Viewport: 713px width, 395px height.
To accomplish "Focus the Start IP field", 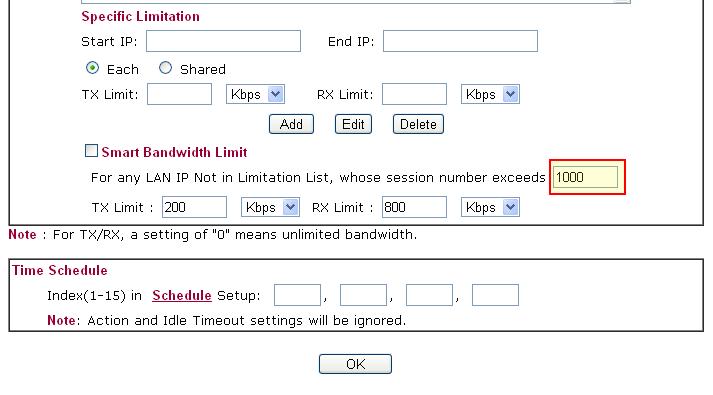I will [223, 41].
